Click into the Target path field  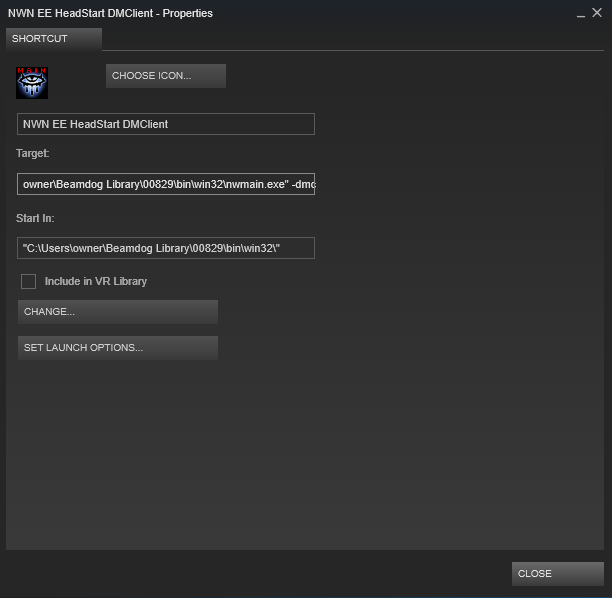[x=166, y=184]
